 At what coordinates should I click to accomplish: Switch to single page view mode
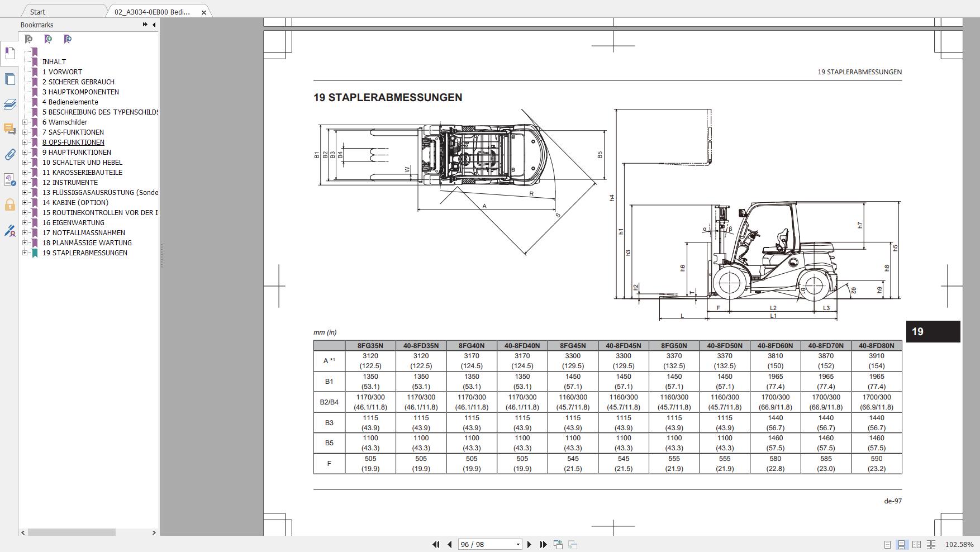click(887, 544)
